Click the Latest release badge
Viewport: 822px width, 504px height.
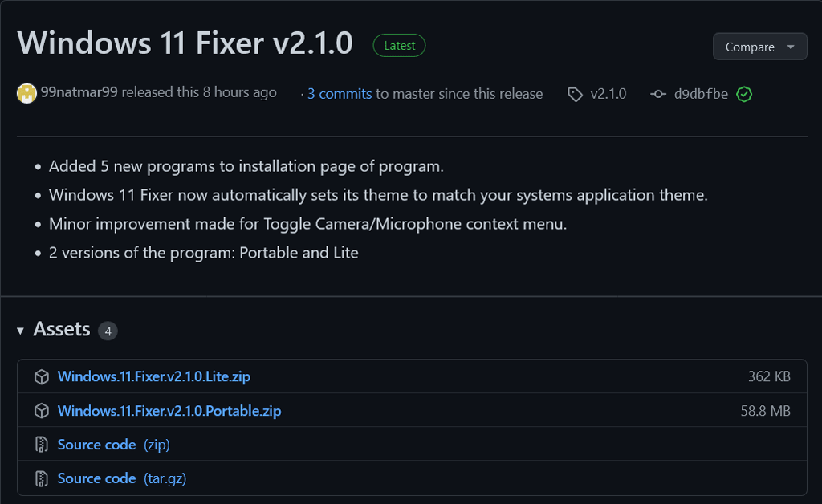[x=399, y=46]
